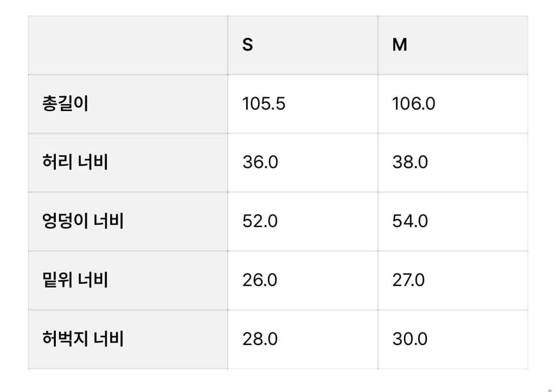This screenshot has height=392, width=556.
Task: Click the S size column header
Action: point(248,45)
